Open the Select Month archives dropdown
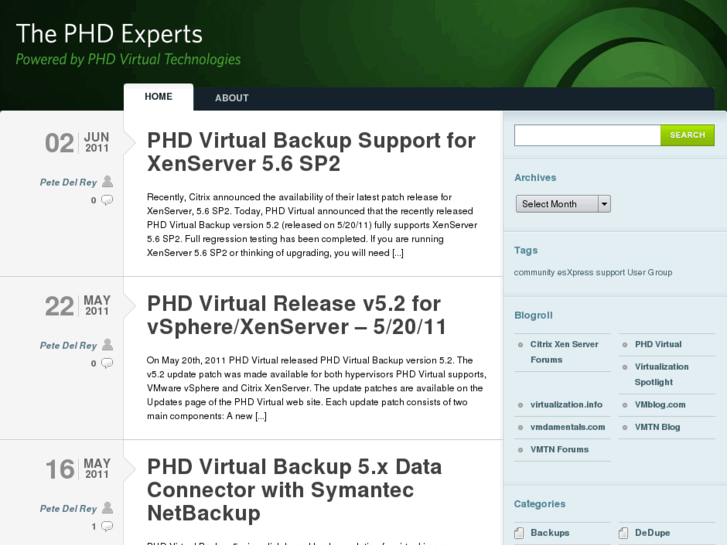The image size is (727, 545). coord(563,204)
